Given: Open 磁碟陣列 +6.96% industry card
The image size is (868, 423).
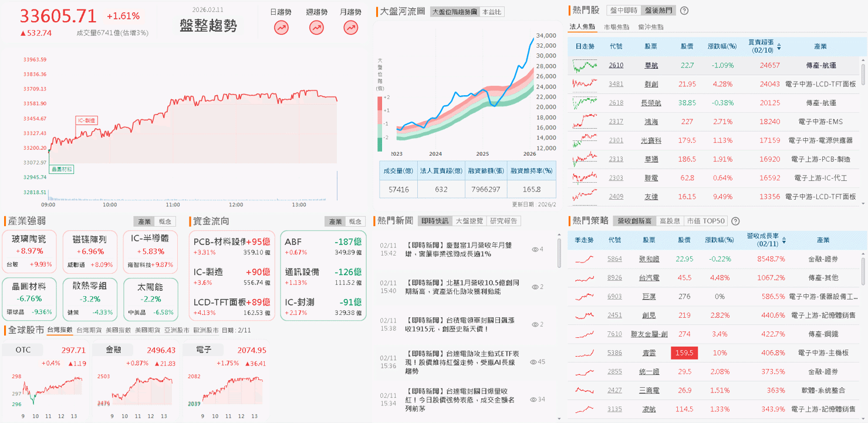Looking at the screenshot, I should (x=89, y=251).
